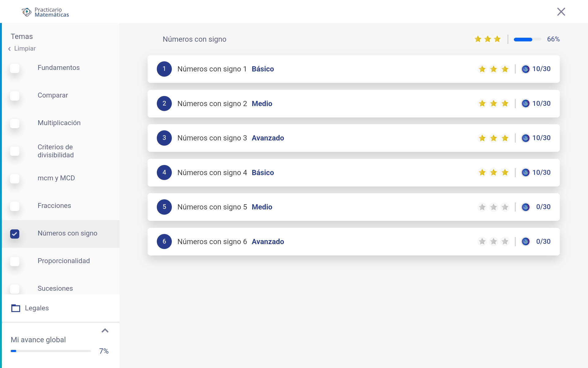The height and width of the screenshot is (368, 588).
Task: Click number 6 circle icon badge
Action: tap(164, 242)
